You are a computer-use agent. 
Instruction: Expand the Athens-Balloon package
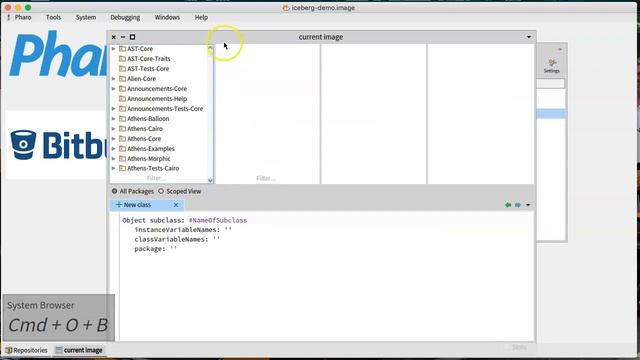click(x=113, y=118)
